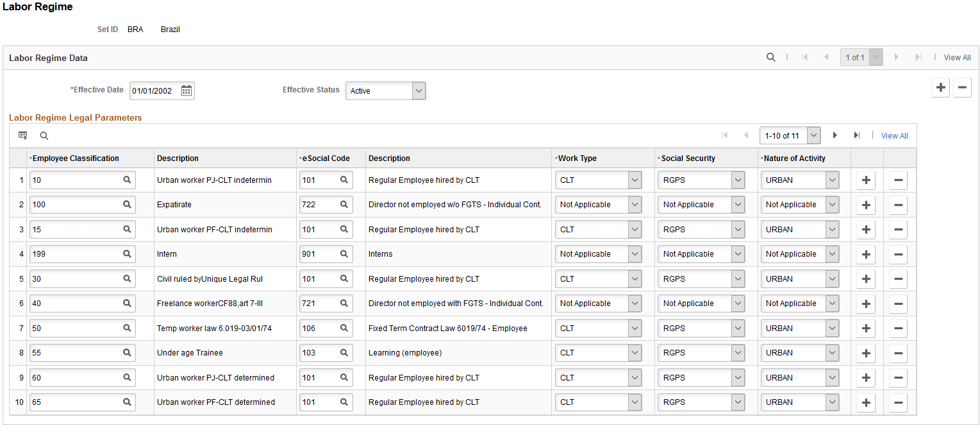Delete the effective-dated row with minus
The image size is (980, 428).
(962, 88)
